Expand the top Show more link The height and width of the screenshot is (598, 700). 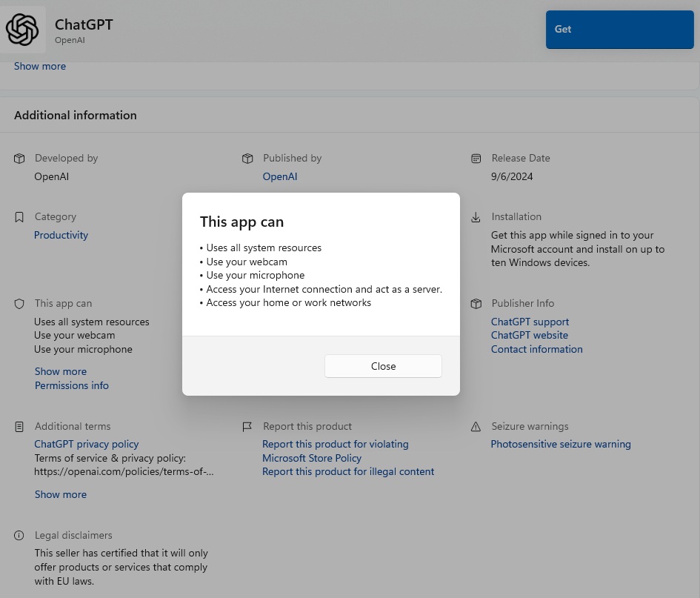click(x=40, y=66)
